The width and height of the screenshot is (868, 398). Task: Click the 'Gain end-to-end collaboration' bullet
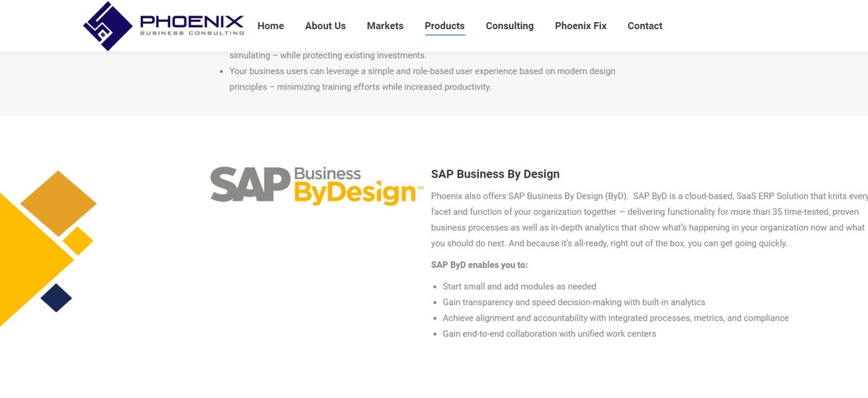pos(549,334)
